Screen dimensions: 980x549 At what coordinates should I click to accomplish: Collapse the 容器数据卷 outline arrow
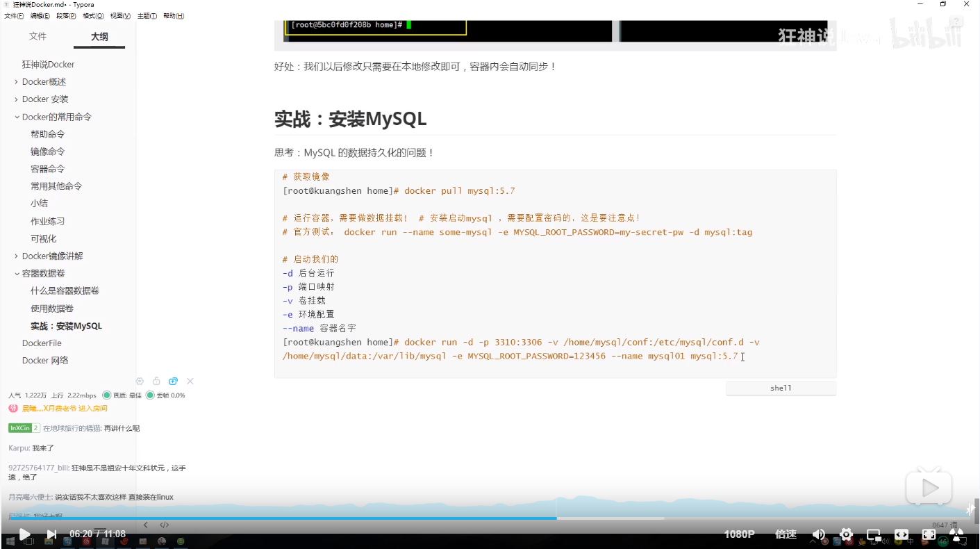tap(17, 274)
